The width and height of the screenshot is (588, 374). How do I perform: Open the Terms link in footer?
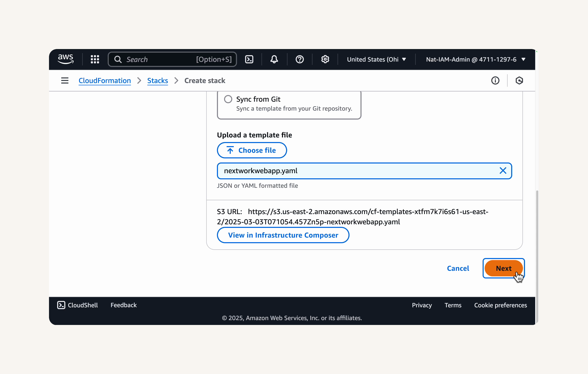(x=453, y=305)
